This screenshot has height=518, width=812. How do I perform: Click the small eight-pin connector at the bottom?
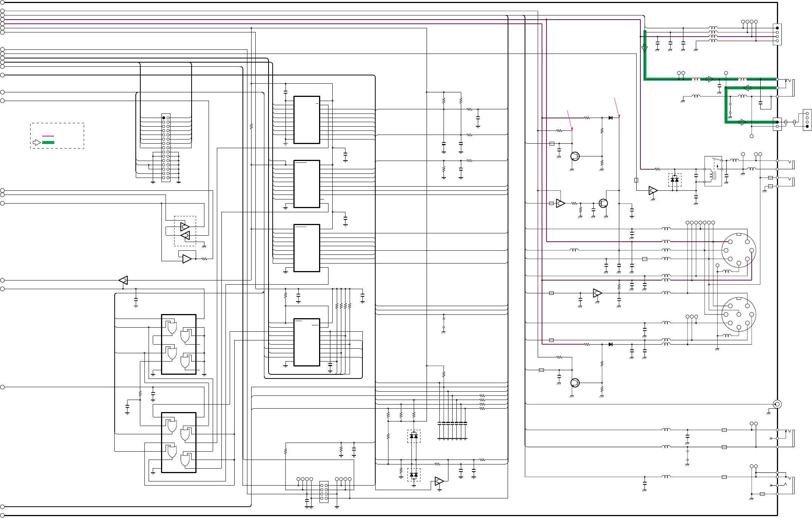pyautogui.click(x=324, y=492)
